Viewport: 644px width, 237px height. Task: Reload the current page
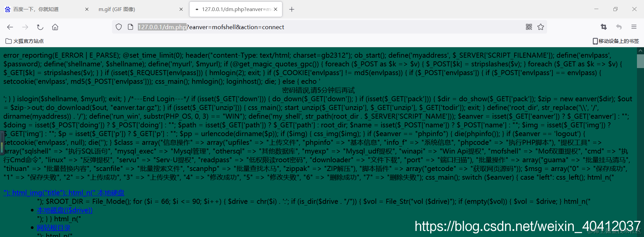tap(40, 27)
